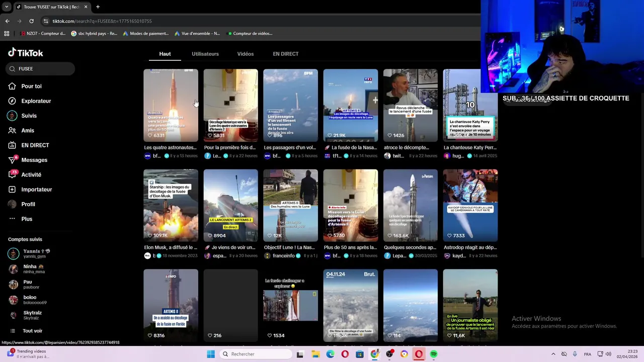The image size is (644, 362).
Task: Open File Explorer from the taskbar
Action: (x=315, y=354)
